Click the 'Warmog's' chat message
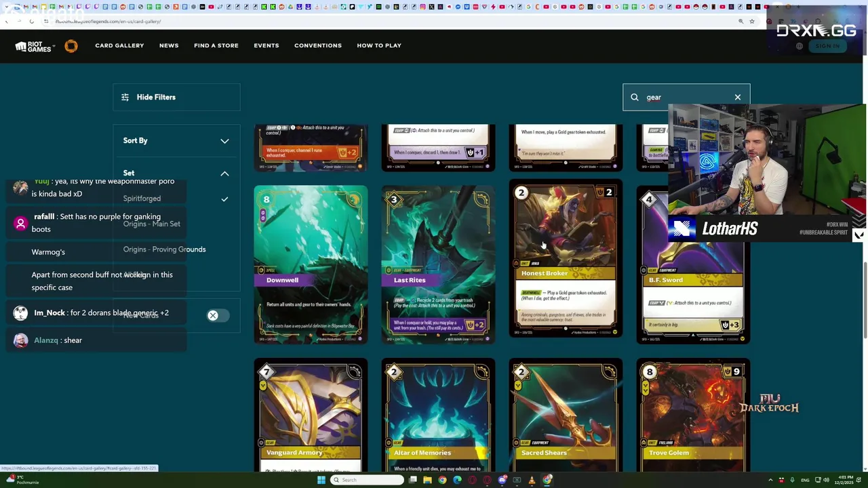The image size is (868, 488). pos(48,252)
